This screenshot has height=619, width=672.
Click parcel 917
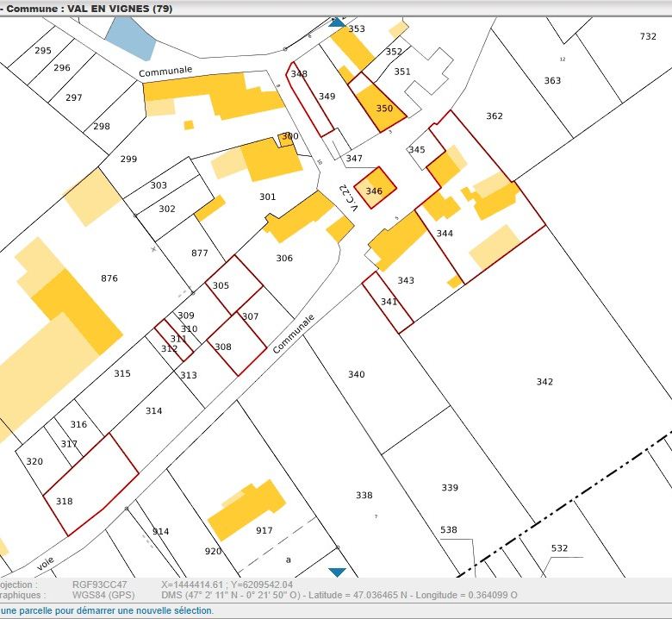264,530
